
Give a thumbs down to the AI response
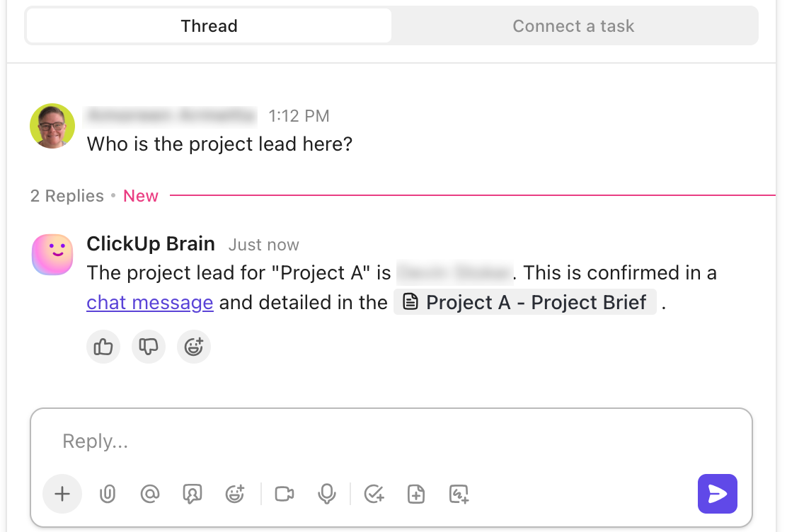149,347
